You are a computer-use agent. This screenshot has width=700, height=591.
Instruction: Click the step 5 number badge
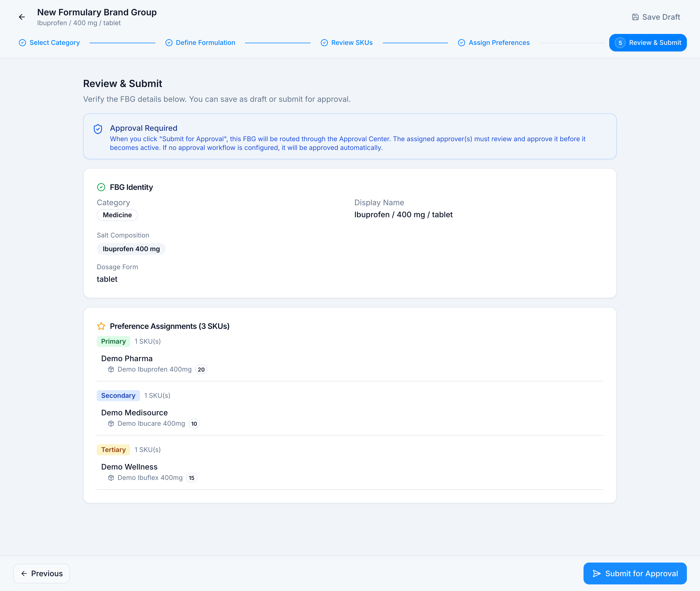click(620, 43)
